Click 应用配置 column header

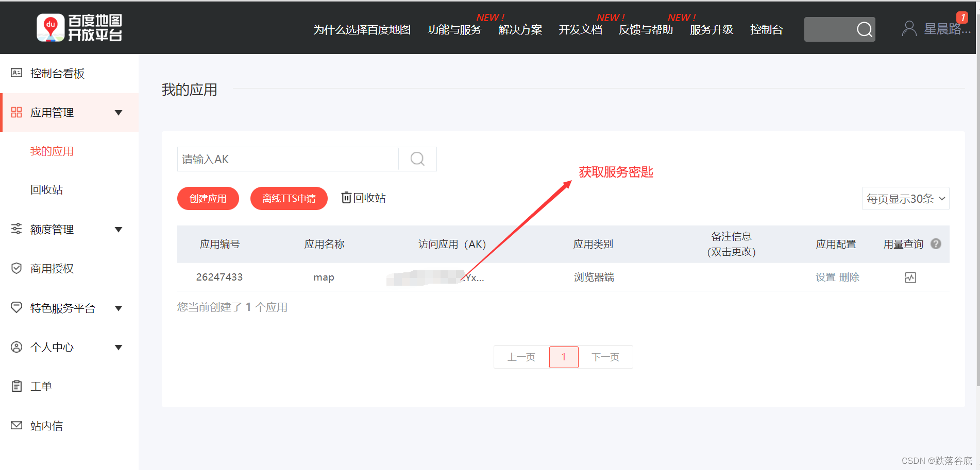836,244
